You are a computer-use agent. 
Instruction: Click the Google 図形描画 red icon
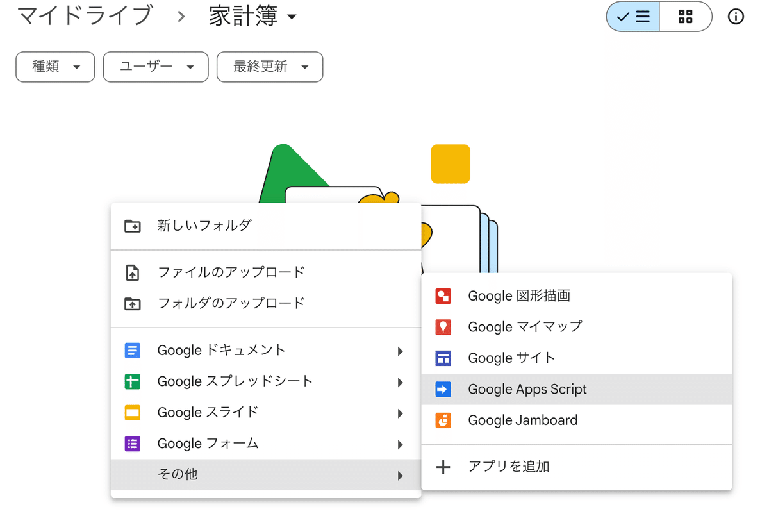(443, 296)
